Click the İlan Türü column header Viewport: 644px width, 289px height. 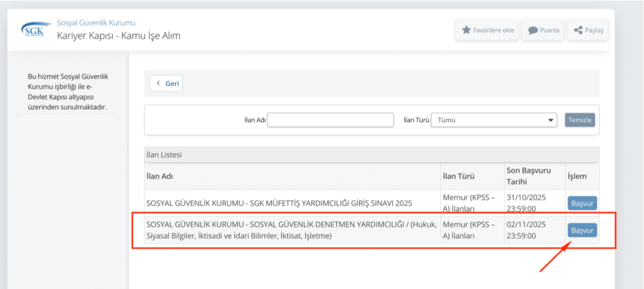[x=458, y=177]
